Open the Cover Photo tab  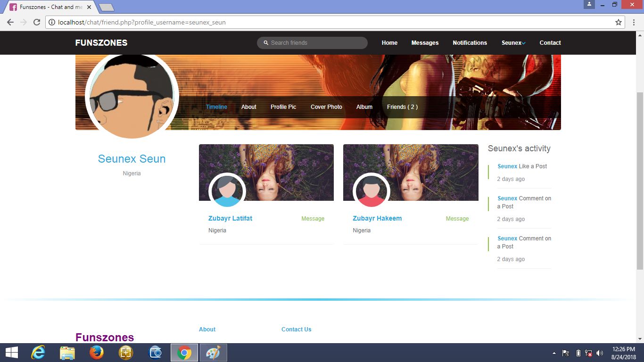326,107
